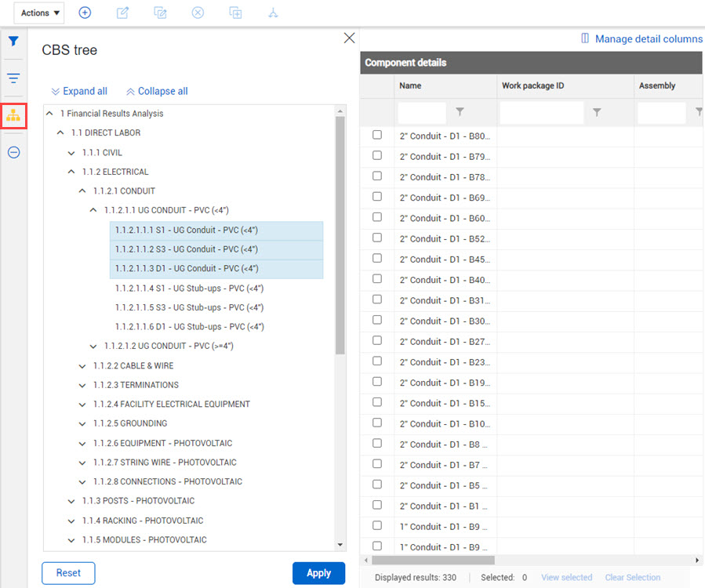Click the add (plus) icon in the toolbar
The height and width of the screenshot is (588, 705).
(85, 13)
